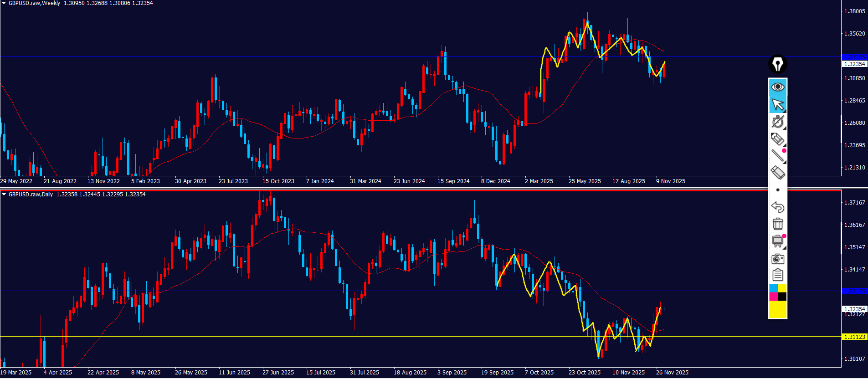The height and width of the screenshot is (379, 868).
Task: Choose the straight line drawing tool
Action: point(777,156)
